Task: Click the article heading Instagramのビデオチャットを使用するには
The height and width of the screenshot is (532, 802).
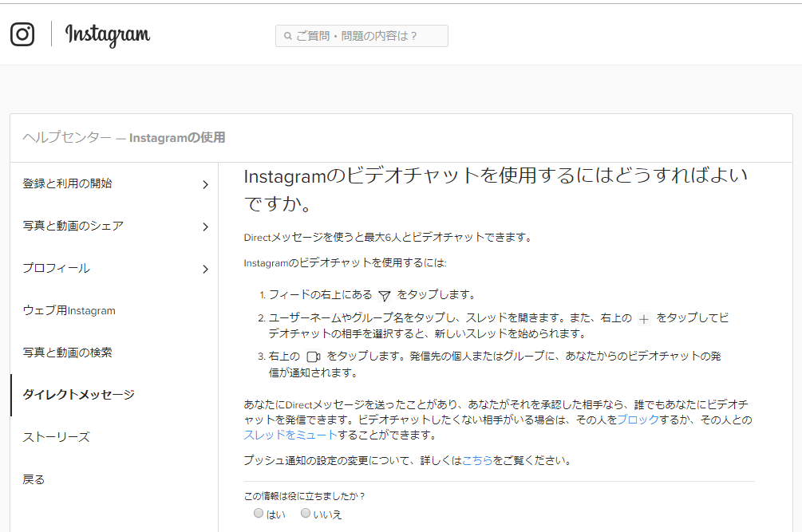Action: 496,190
